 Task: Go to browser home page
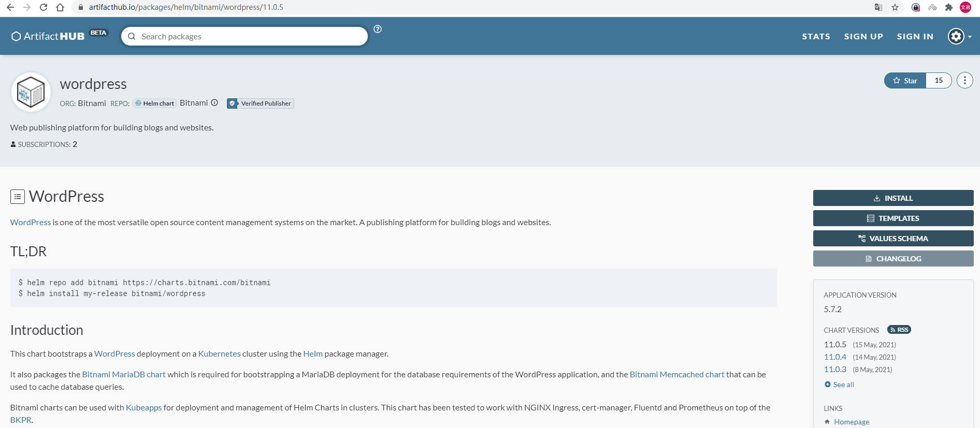tap(60, 7)
